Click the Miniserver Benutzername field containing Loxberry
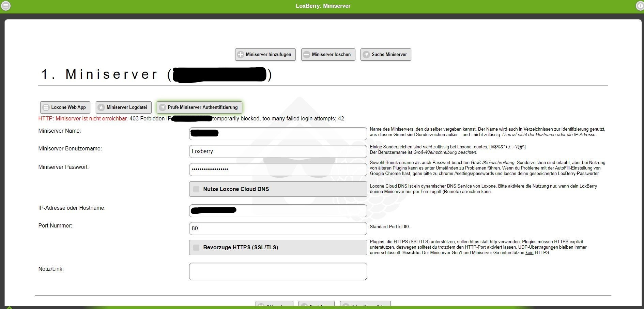This screenshot has height=309, width=644. point(278,151)
